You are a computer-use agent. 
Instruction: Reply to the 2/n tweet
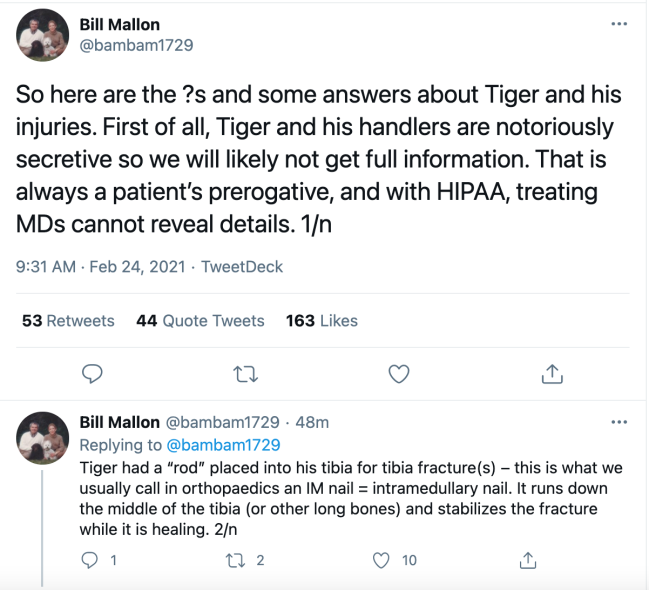pyautogui.click(x=93, y=560)
